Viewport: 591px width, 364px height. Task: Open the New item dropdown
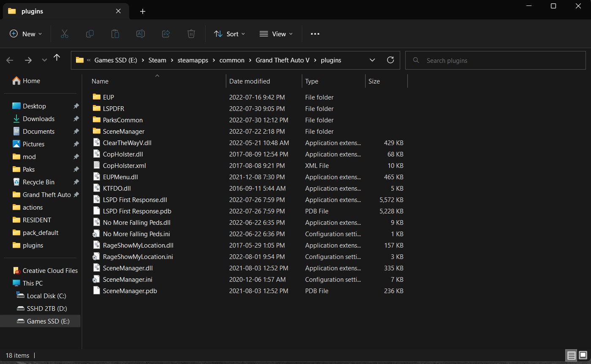click(26, 34)
